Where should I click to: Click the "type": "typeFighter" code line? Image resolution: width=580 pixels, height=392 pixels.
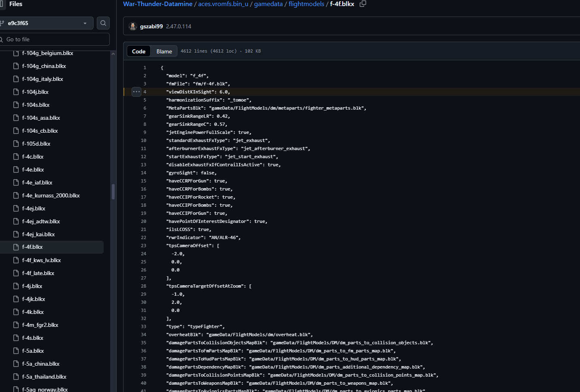[195, 326]
